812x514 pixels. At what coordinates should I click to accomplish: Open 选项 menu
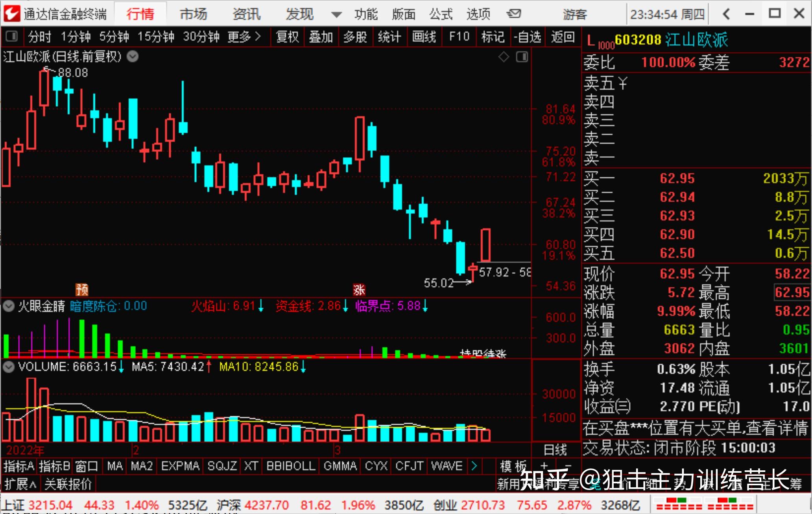pos(479,14)
